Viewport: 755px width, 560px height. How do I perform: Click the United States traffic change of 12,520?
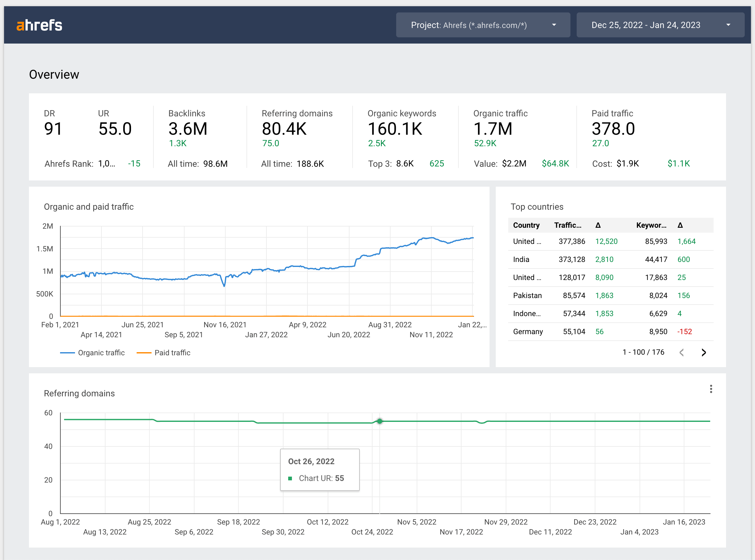607,241
